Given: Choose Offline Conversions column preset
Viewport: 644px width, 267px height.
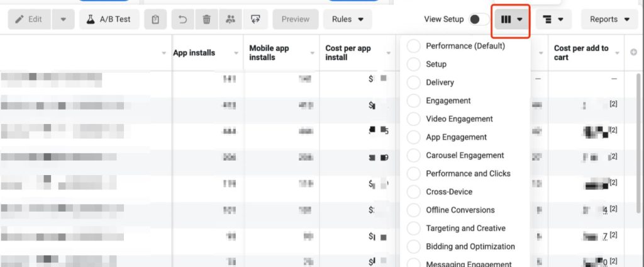Looking at the screenshot, I should 414,210.
